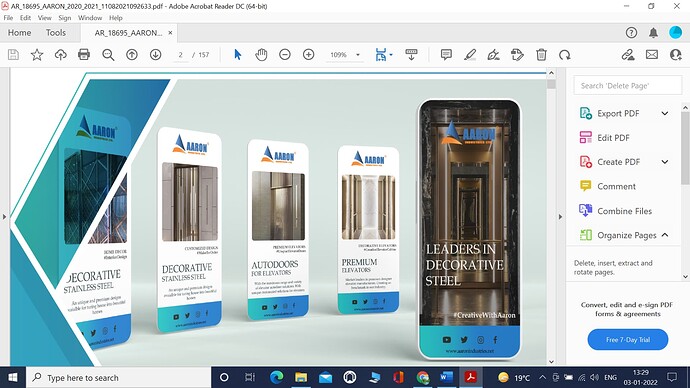
Task: Print the document with the printer icon
Action: [x=84, y=55]
